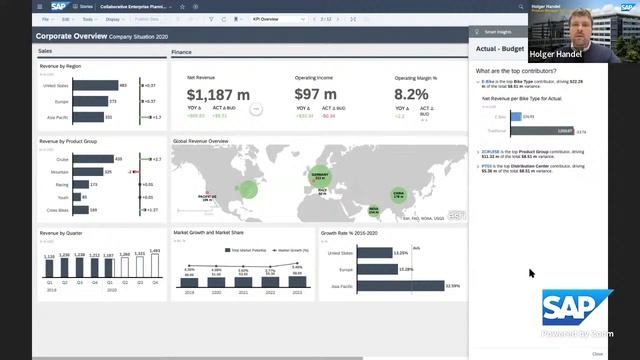The image size is (640, 360).
Task: Select Asia Pacific bar in Revenue by Region
Action: [88, 117]
